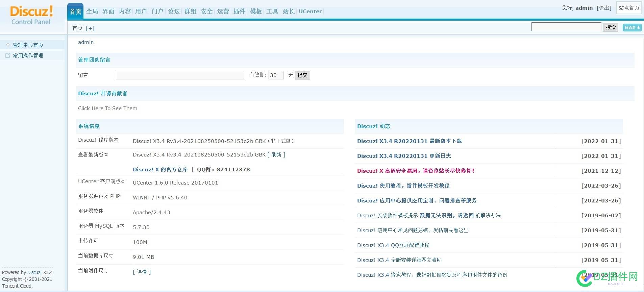This screenshot has width=644, height=292.
Task: Click the QQ群: 874112378 text
Action: pyautogui.click(x=223, y=170)
